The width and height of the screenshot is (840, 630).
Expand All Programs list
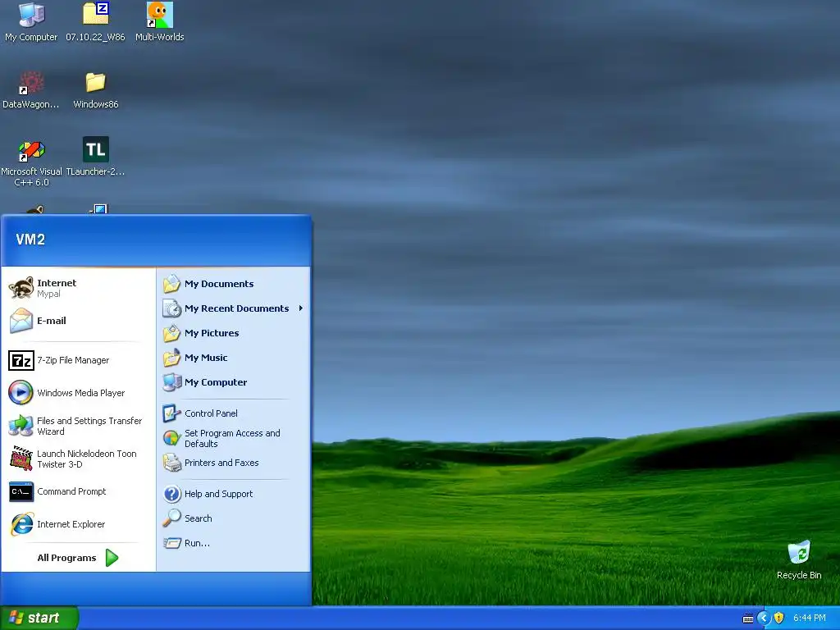coord(79,558)
